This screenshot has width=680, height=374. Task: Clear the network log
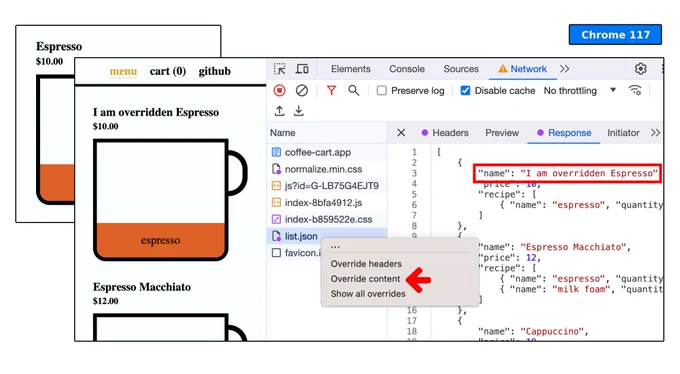click(302, 90)
